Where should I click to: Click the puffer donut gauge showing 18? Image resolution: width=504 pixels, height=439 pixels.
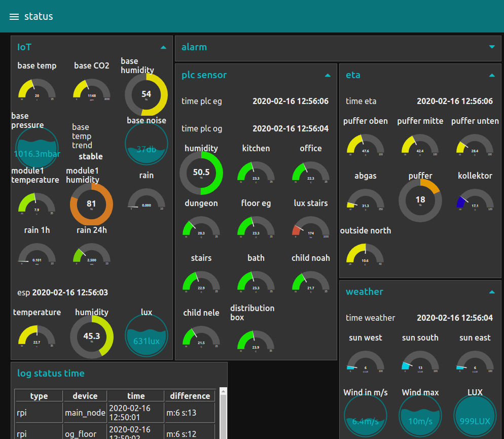coord(420,200)
